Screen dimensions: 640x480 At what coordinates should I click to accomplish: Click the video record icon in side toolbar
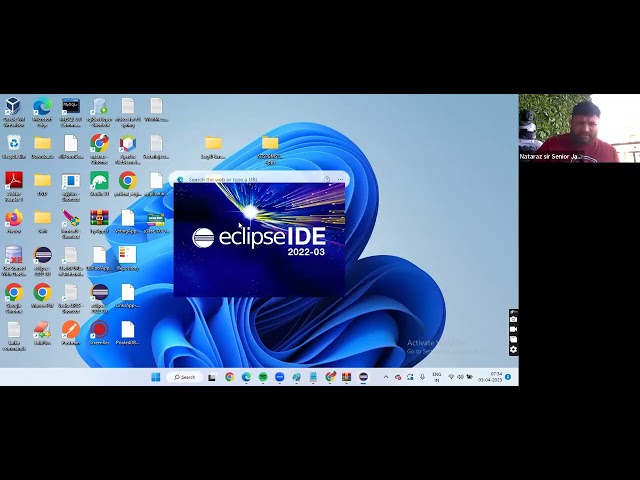pos(513,329)
